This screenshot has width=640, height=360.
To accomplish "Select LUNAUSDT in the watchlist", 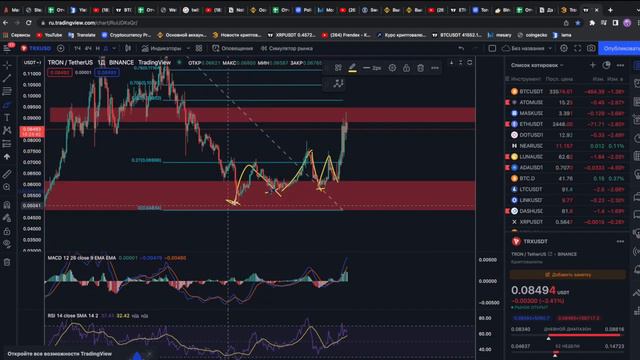I will (567, 157).
